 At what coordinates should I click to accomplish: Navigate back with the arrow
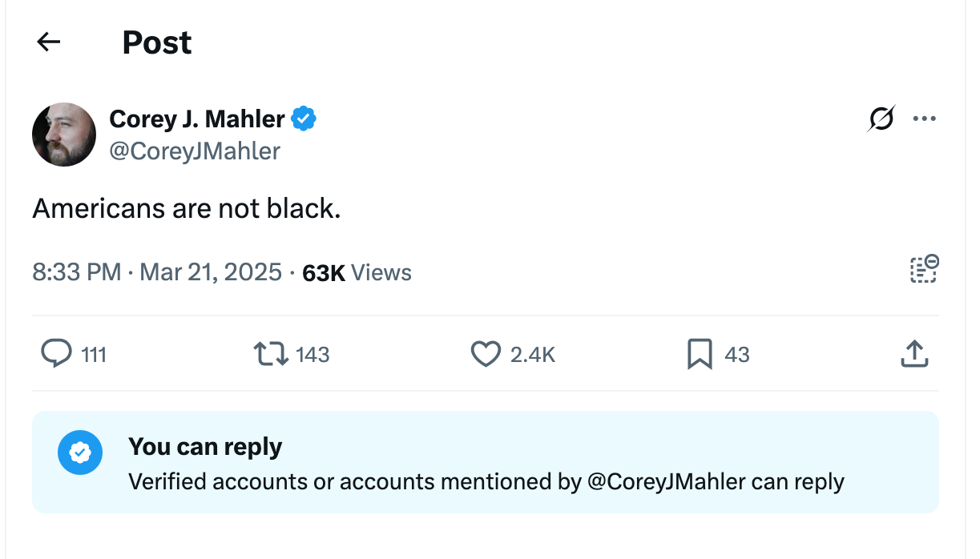pos(48,42)
